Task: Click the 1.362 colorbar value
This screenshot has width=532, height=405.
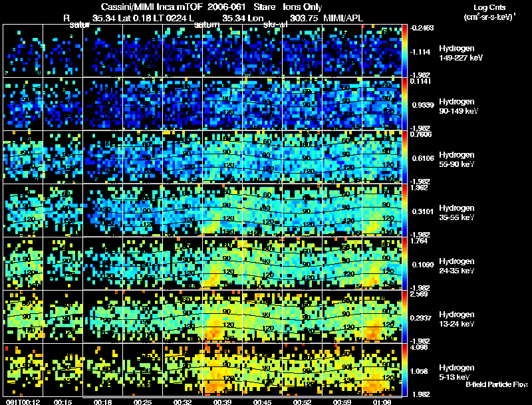Action: pos(419,188)
